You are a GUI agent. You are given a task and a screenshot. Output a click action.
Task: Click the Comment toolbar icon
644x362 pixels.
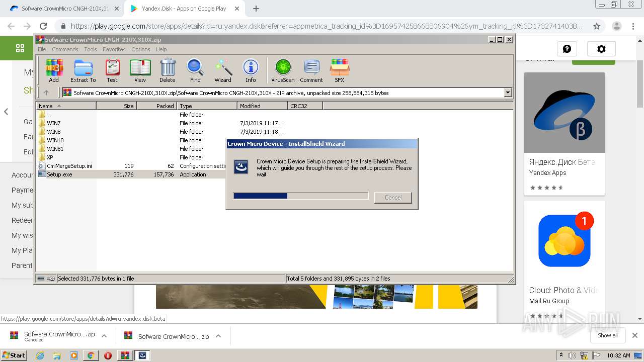[x=311, y=70]
